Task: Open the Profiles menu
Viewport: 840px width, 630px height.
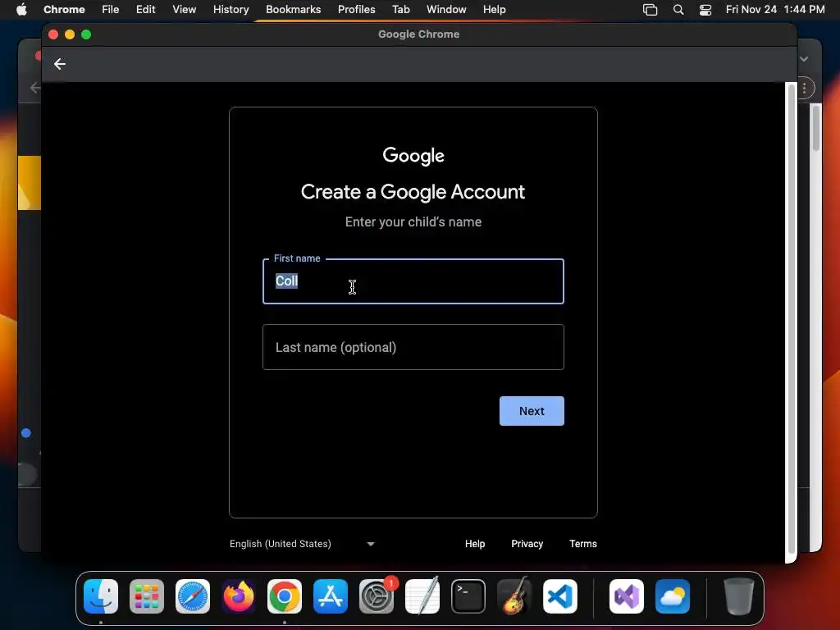Action: 357,9
